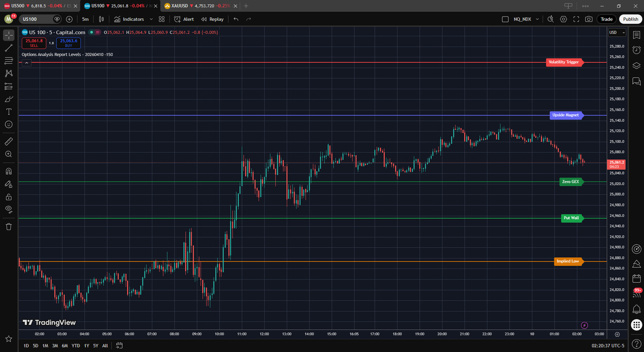The height and width of the screenshot is (352, 644).
Task: Select the 1M date range
Action: tap(45, 346)
